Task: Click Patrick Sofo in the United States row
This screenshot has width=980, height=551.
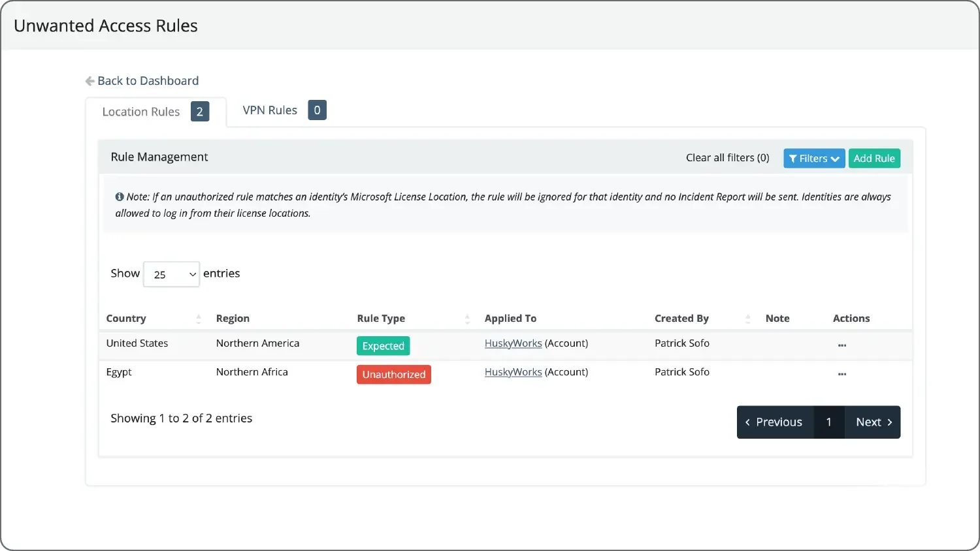Action: [x=682, y=343]
